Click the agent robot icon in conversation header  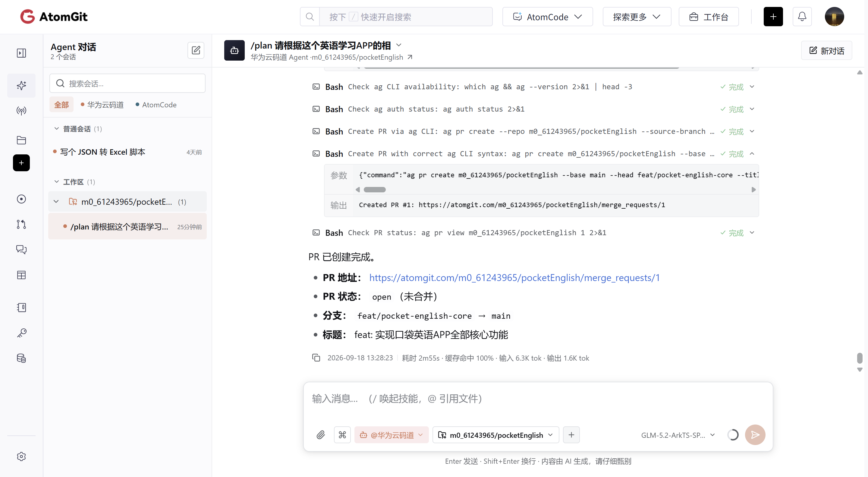click(x=234, y=51)
